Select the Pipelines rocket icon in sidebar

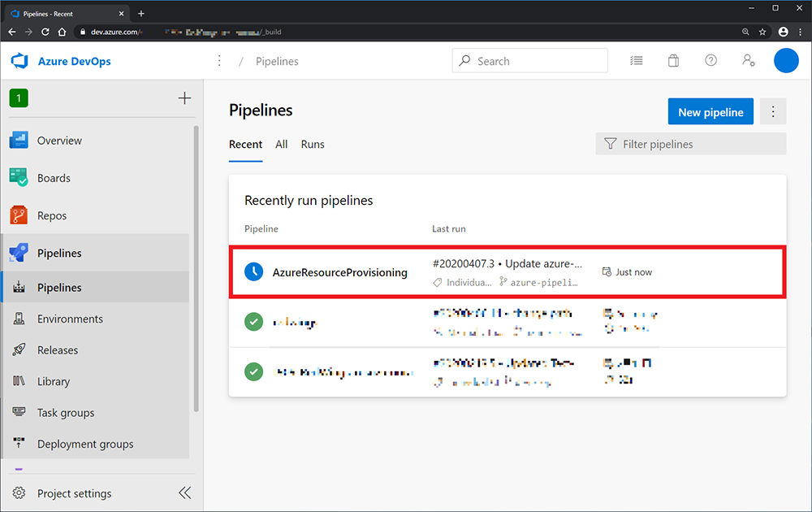(19, 253)
